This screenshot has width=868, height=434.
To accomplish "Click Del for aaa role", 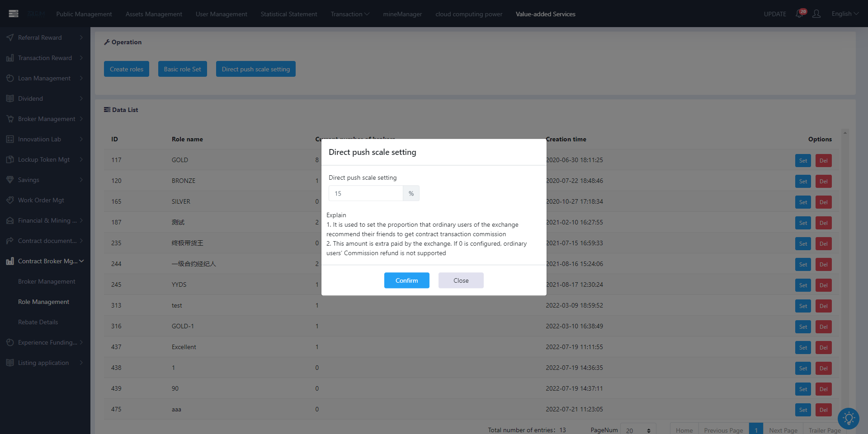I will pos(824,410).
